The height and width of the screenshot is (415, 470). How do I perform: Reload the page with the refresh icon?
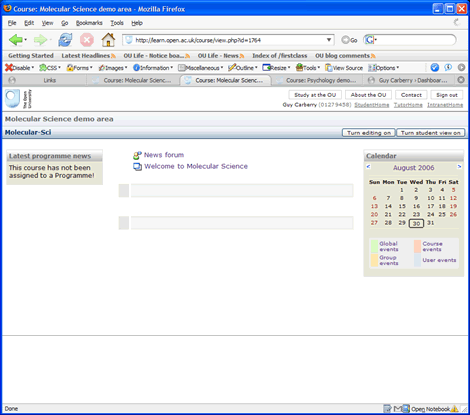coord(65,40)
